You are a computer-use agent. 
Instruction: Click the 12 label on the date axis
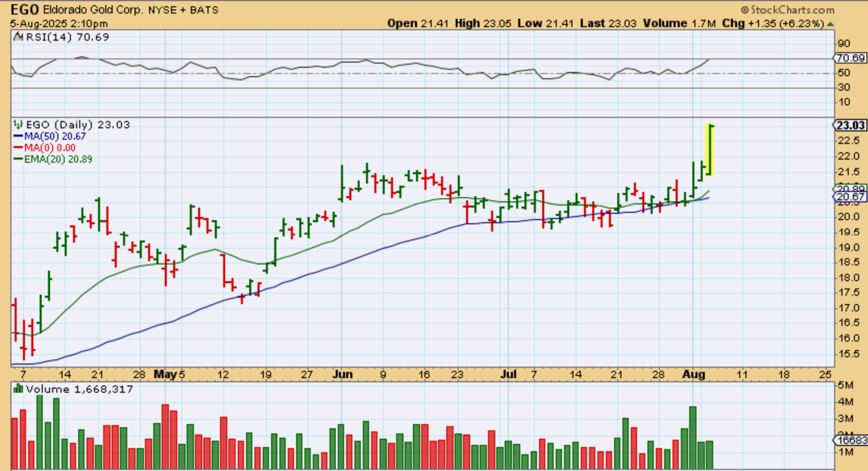click(223, 375)
